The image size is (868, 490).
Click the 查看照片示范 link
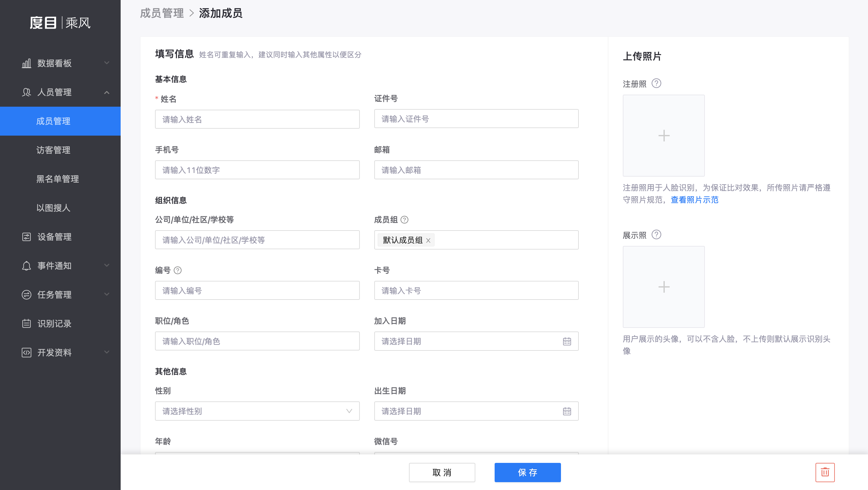694,200
